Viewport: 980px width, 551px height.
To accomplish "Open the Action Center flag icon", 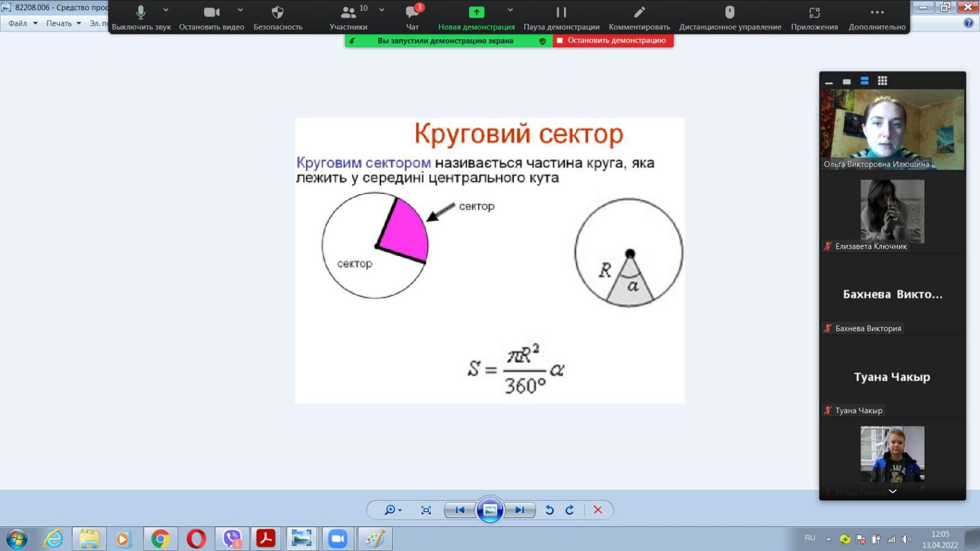I will (861, 539).
